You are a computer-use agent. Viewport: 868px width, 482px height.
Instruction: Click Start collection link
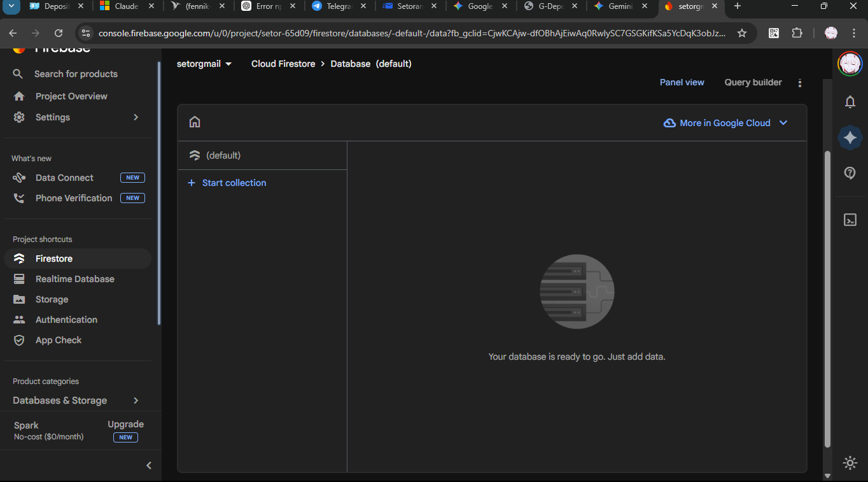point(234,183)
